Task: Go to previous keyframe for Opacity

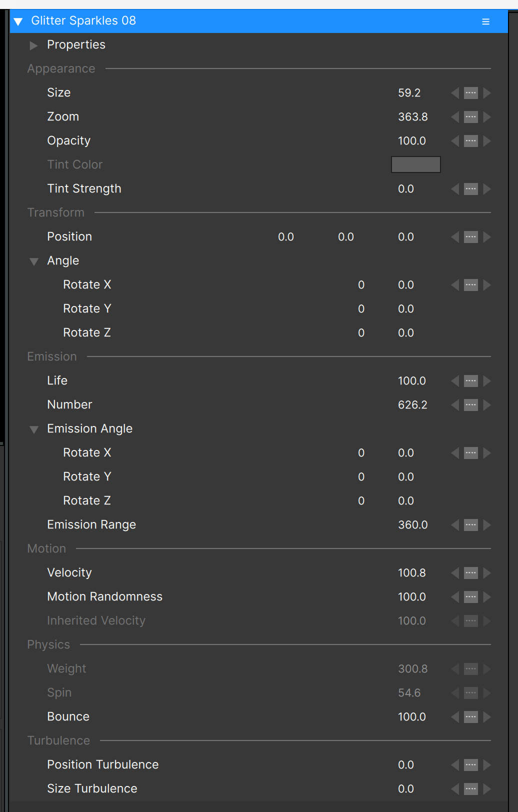Action: [455, 141]
